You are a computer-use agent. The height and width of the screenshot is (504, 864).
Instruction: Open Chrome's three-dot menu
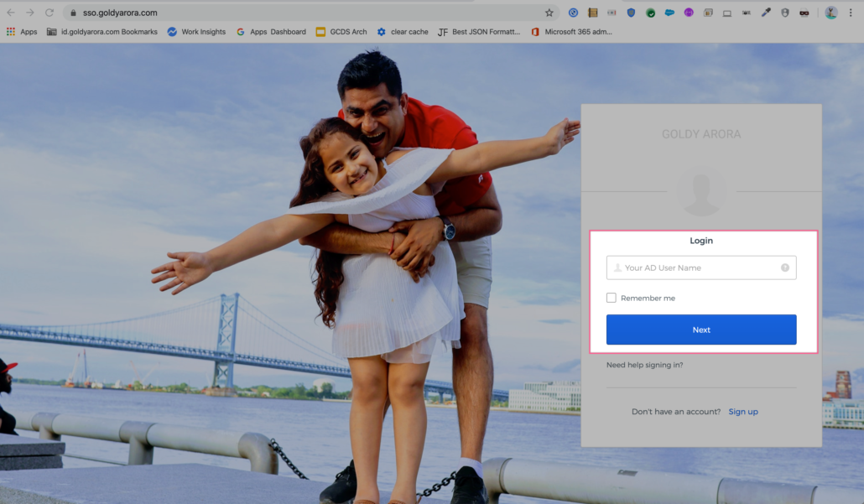click(x=851, y=13)
